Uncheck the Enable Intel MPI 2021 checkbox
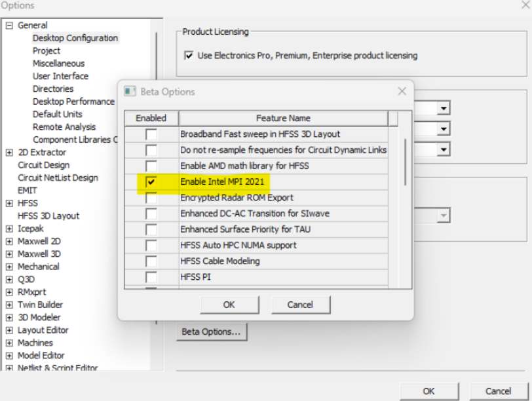 151,182
